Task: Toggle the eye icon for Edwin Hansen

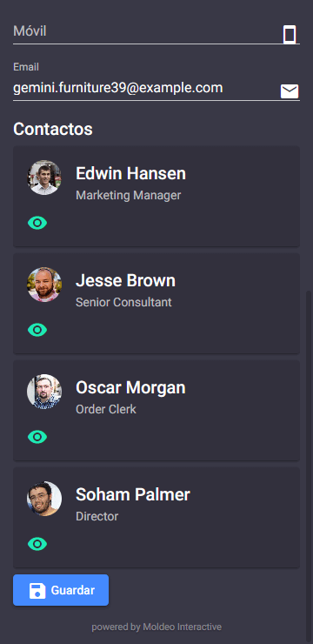Action: 37,223
